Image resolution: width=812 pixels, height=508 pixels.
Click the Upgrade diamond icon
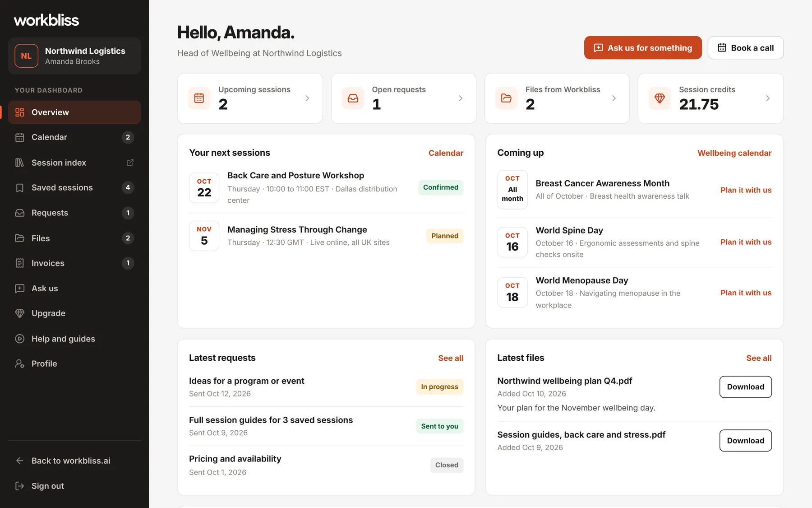(19, 313)
